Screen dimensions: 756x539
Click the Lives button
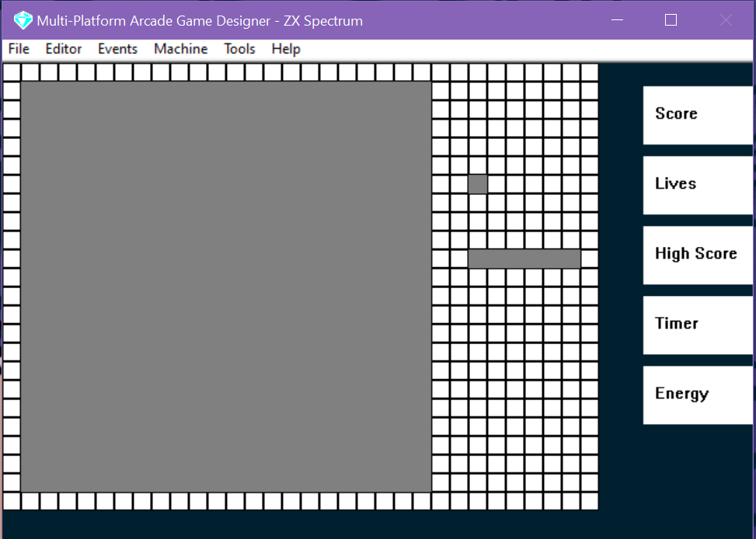698,185
